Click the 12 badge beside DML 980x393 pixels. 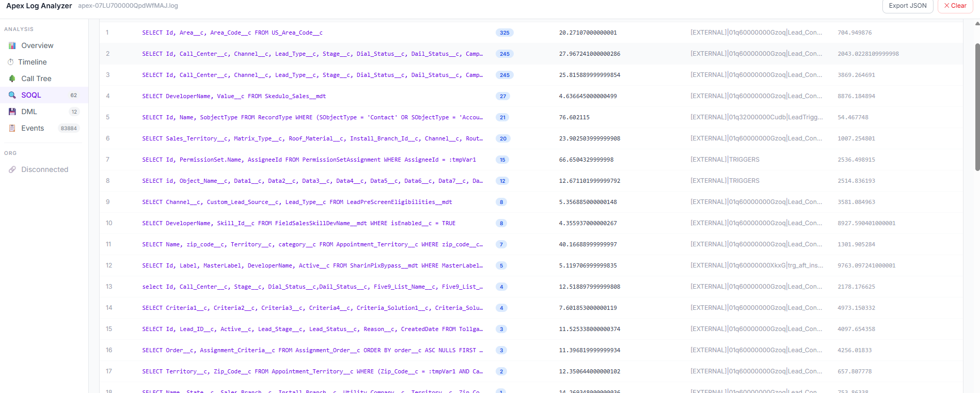(x=74, y=112)
